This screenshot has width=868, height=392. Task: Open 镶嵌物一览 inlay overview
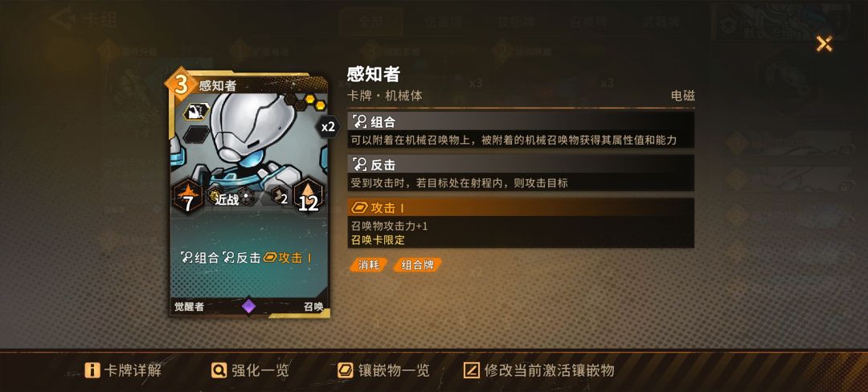383,370
